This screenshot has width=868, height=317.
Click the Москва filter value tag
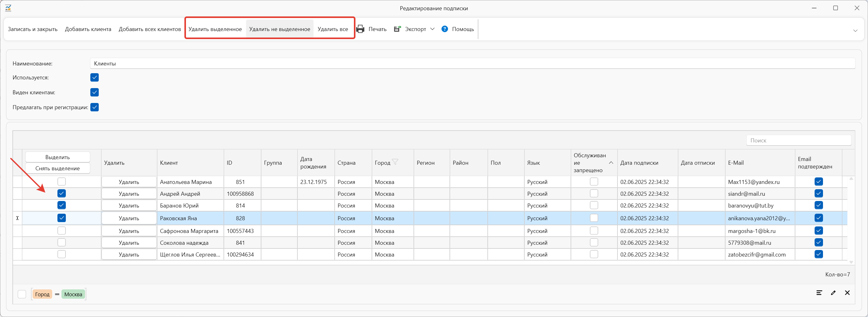73,294
